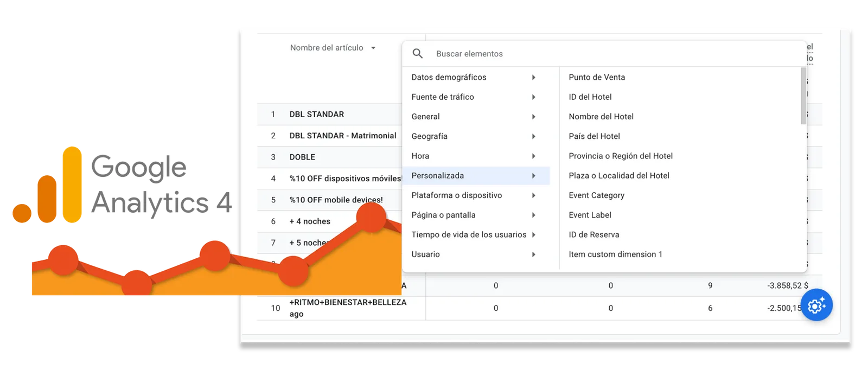868x382 pixels.
Task: Click the value 9 in the table
Action: (x=710, y=285)
